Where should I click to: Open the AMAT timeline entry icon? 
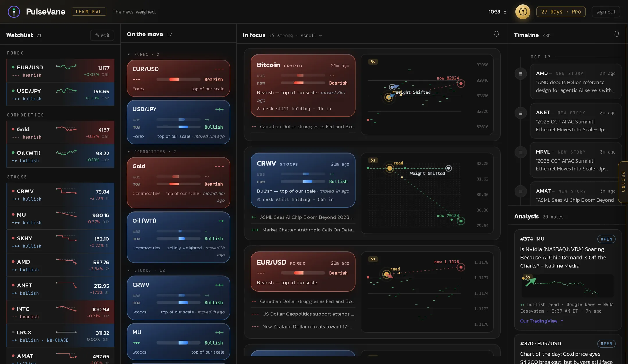tap(521, 192)
